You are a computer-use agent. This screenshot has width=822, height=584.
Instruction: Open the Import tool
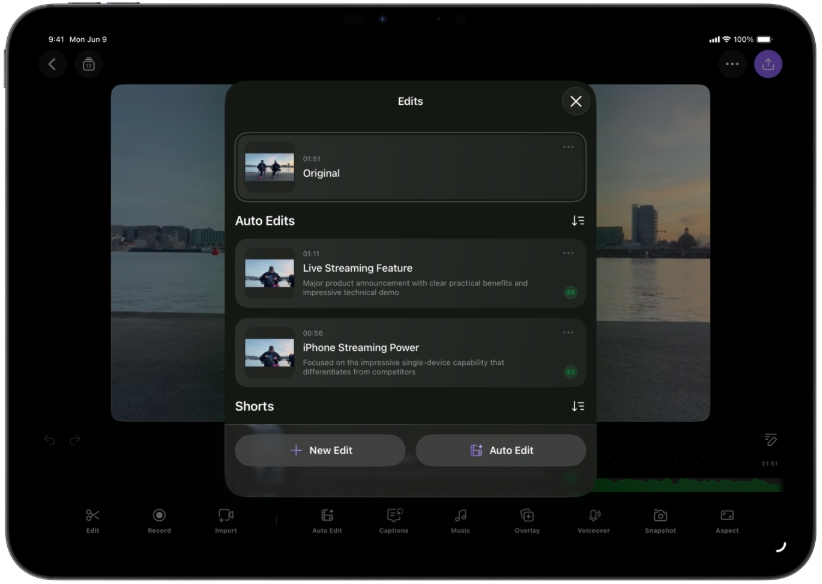[226, 521]
